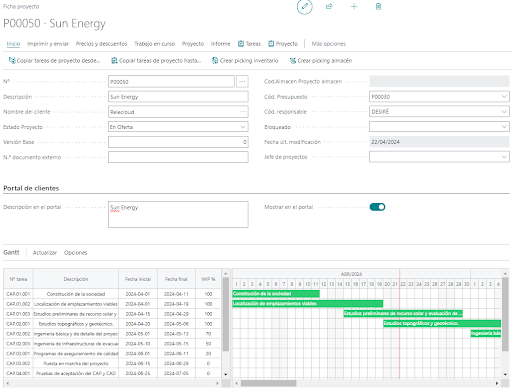Click Crear picking inventario label

[249, 61]
